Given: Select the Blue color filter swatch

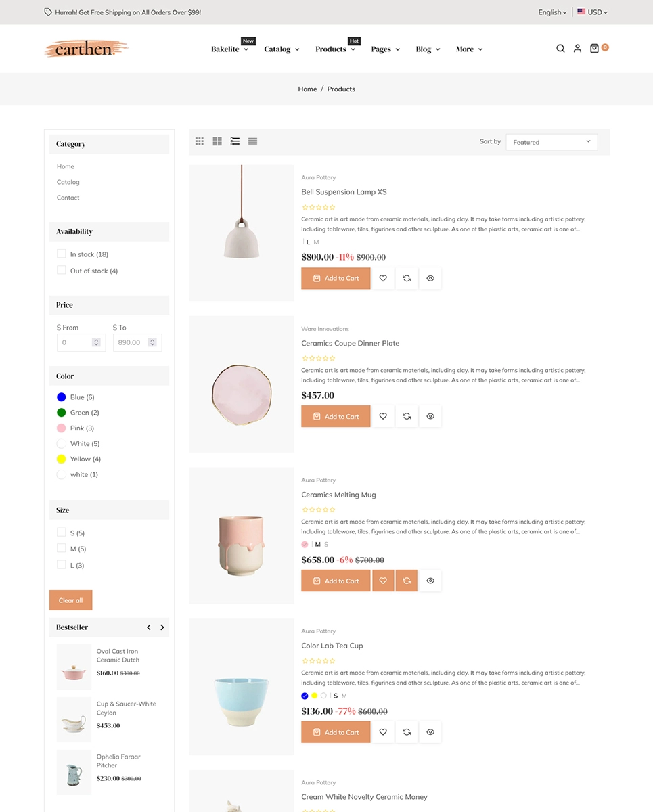Looking at the screenshot, I should tap(61, 397).
